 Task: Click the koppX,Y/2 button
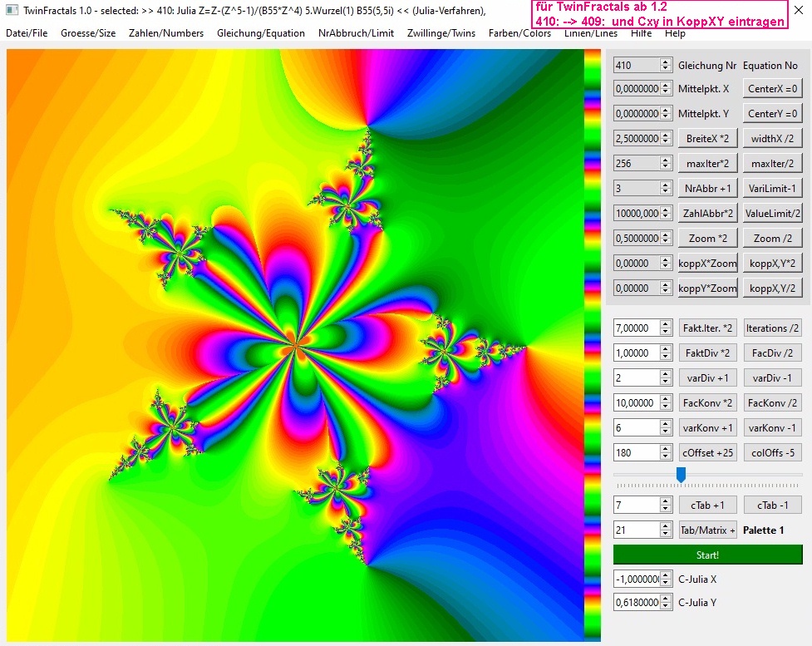[773, 288]
